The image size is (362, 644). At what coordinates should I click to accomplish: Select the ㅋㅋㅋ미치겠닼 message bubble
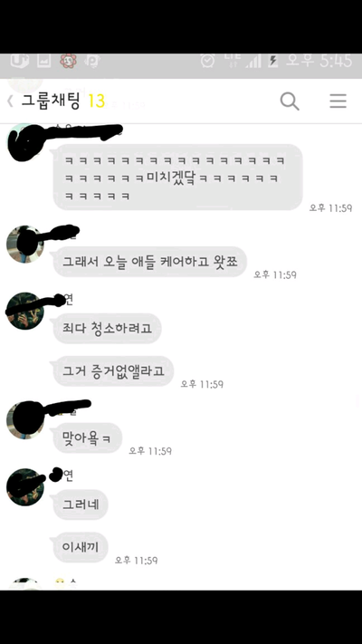[177, 177]
